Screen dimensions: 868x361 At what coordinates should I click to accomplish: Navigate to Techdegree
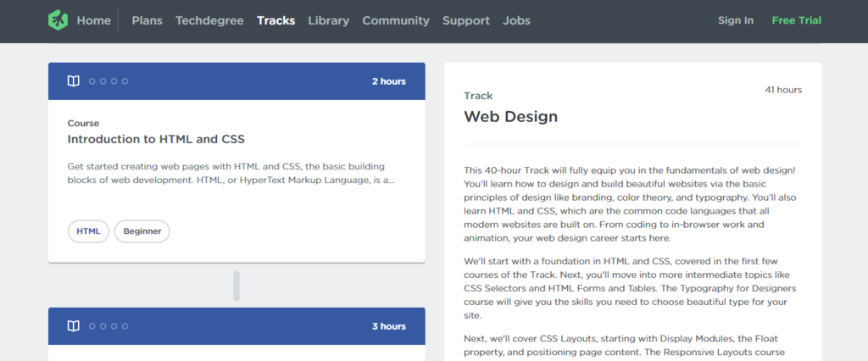209,20
